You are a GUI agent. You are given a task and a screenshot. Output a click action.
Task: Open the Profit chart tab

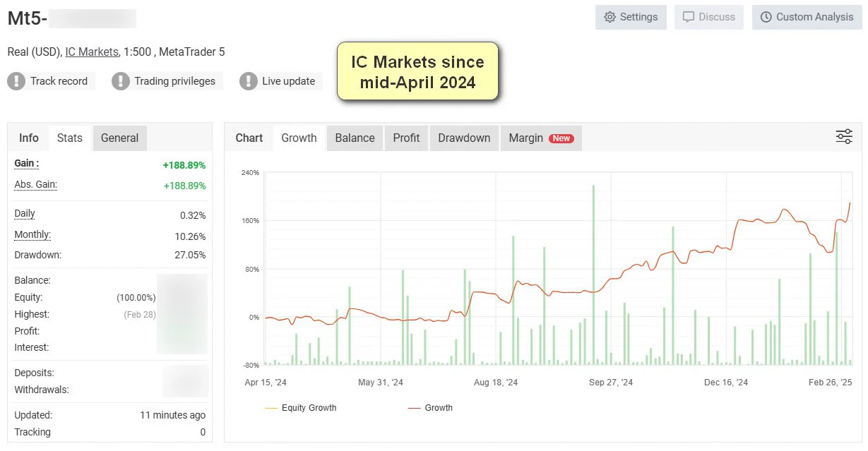pos(406,138)
